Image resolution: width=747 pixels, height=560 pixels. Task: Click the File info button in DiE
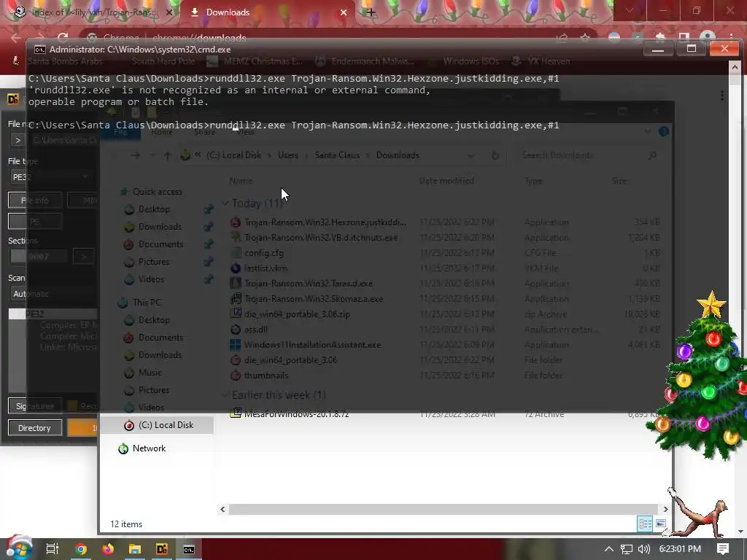[35, 201]
